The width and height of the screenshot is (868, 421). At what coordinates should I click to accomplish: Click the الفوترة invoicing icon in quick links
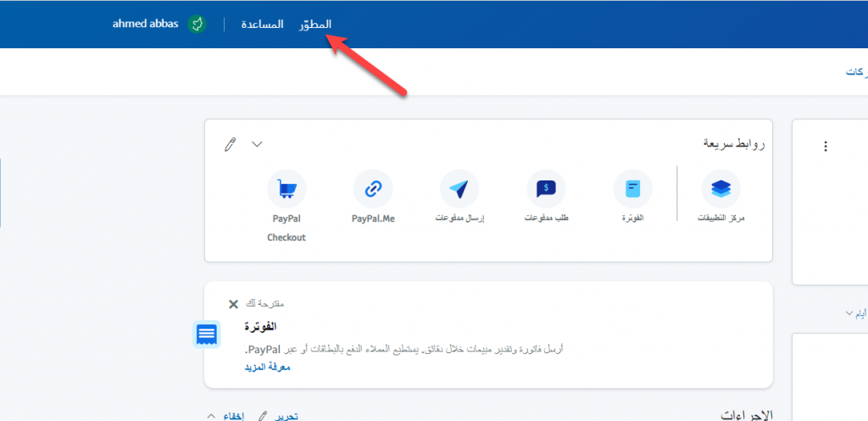632,189
